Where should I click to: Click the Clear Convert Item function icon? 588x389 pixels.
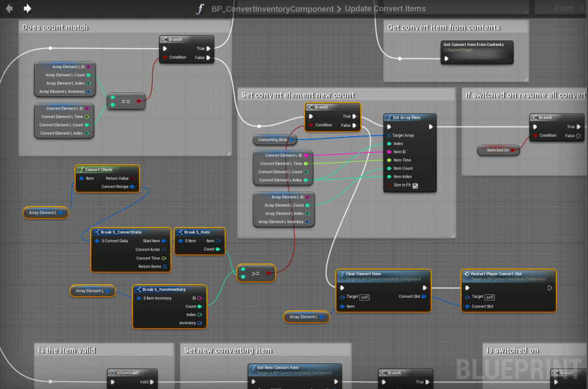342,274
